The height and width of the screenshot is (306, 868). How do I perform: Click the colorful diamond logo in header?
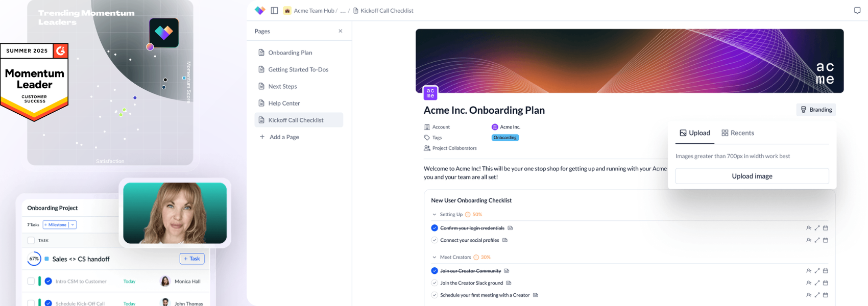tap(260, 11)
